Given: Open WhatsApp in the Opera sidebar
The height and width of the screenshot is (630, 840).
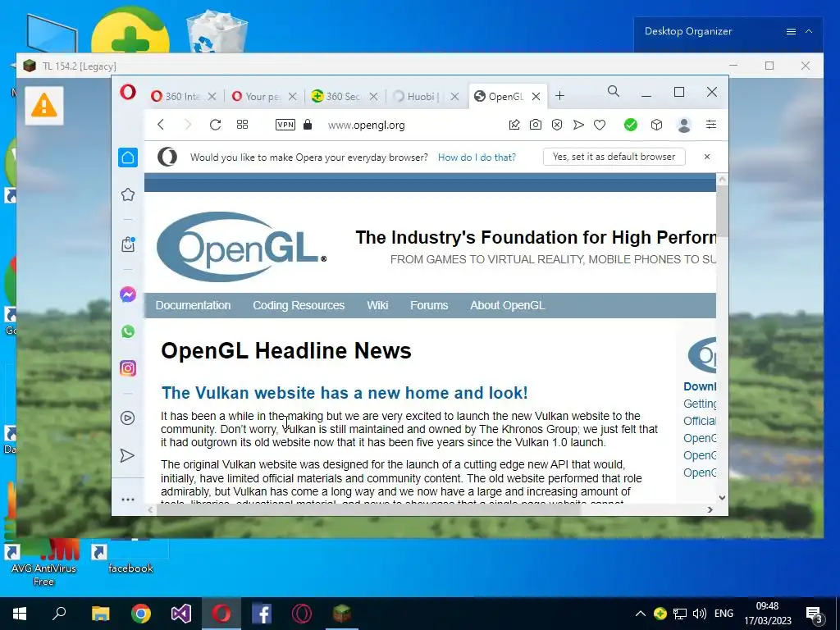Looking at the screenshot, I should click(x=128, y=331).
